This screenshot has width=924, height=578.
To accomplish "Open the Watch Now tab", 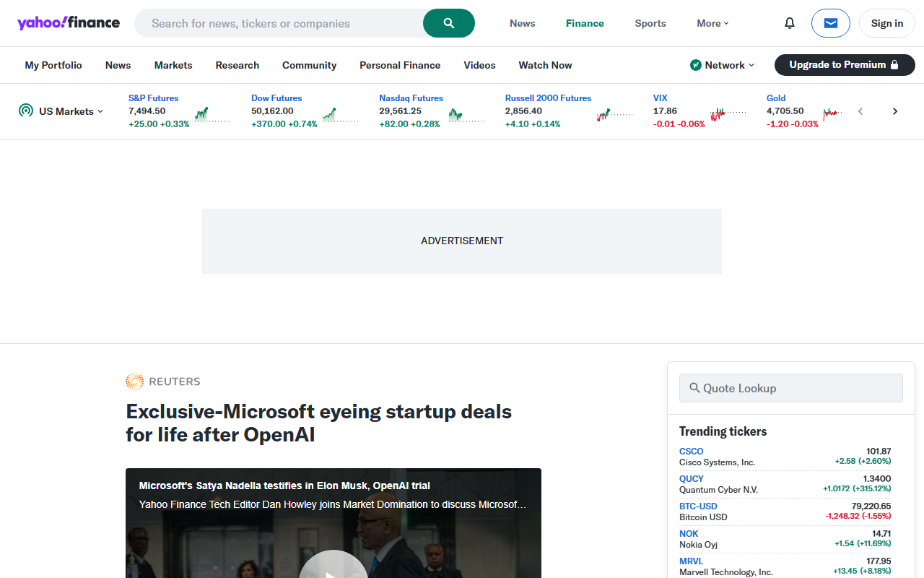I will 545,65.
